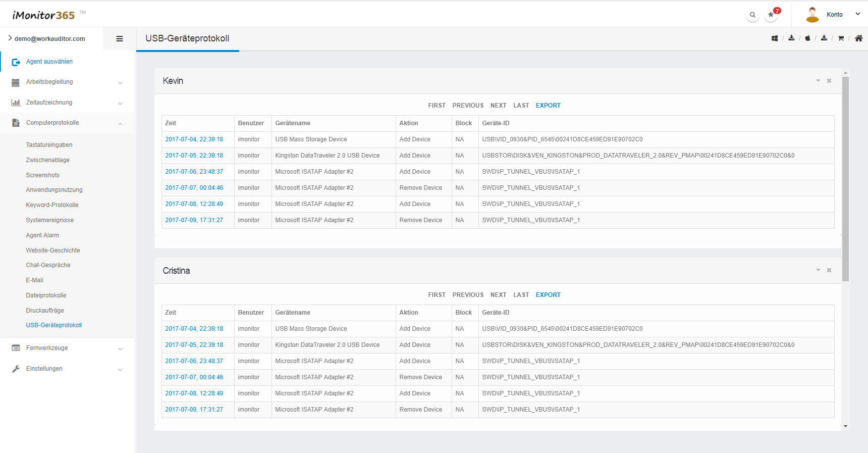Click the search magnifier icon in header
The image size is (868, 453).
[752, 15]
